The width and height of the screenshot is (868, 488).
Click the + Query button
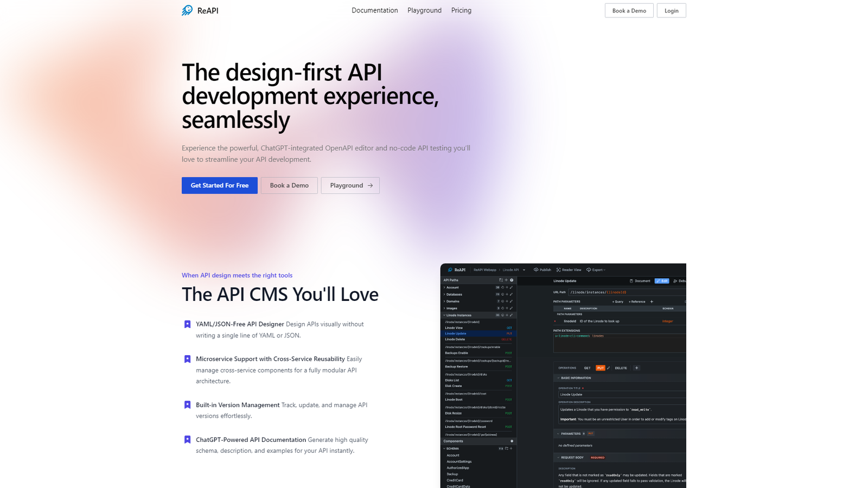tap(618, 301)
